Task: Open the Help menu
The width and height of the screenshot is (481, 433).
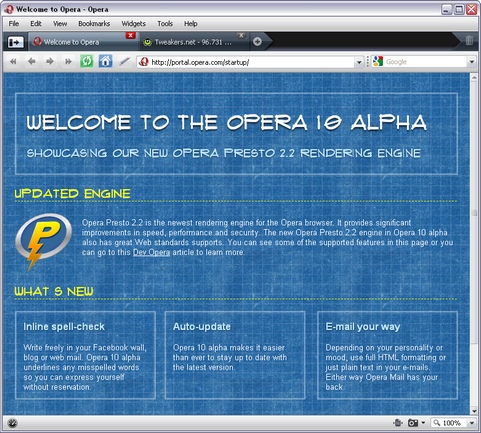Action: coord(191,24)
